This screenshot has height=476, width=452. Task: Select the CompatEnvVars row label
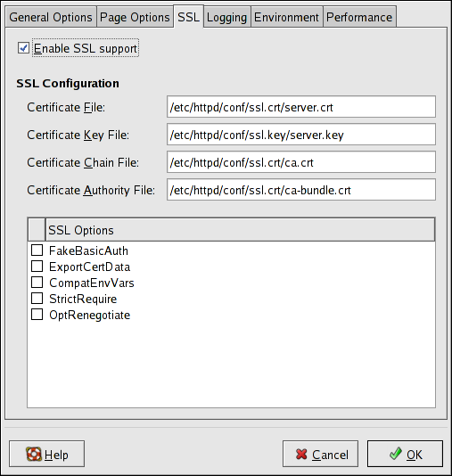(x=92, y=283)
